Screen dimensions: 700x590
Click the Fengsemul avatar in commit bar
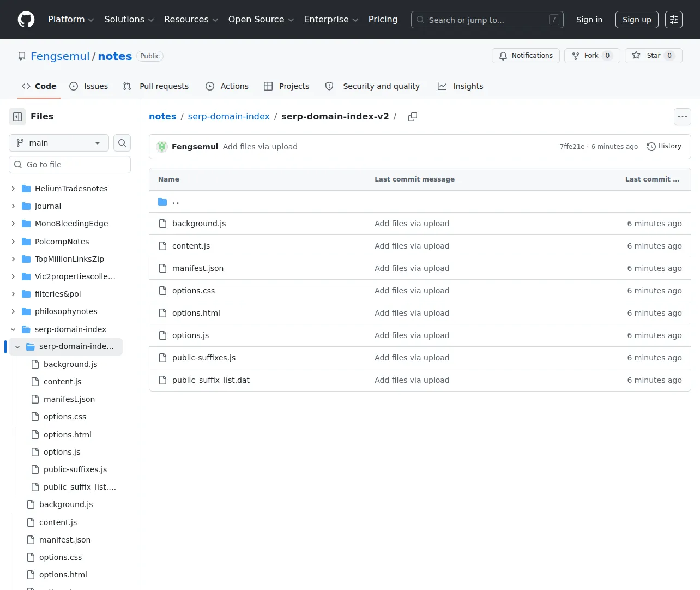tap(162, 147)
